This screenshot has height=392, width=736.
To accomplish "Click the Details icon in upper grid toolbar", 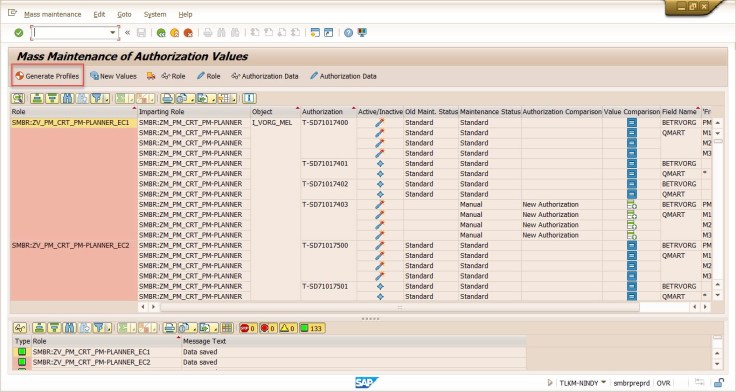I will point(18,98).
